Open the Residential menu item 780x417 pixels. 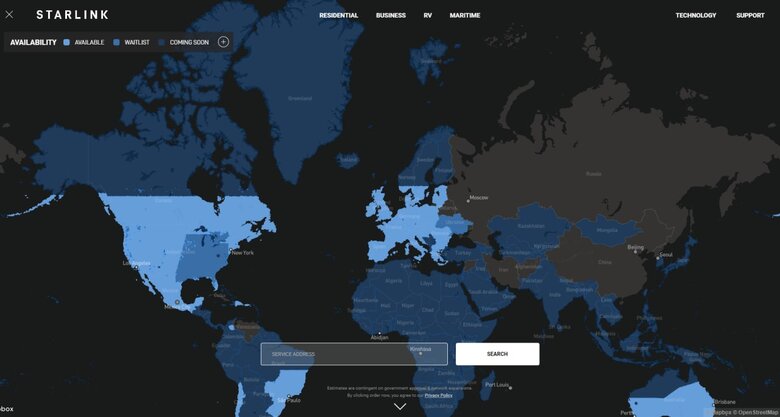click(338, 16)
